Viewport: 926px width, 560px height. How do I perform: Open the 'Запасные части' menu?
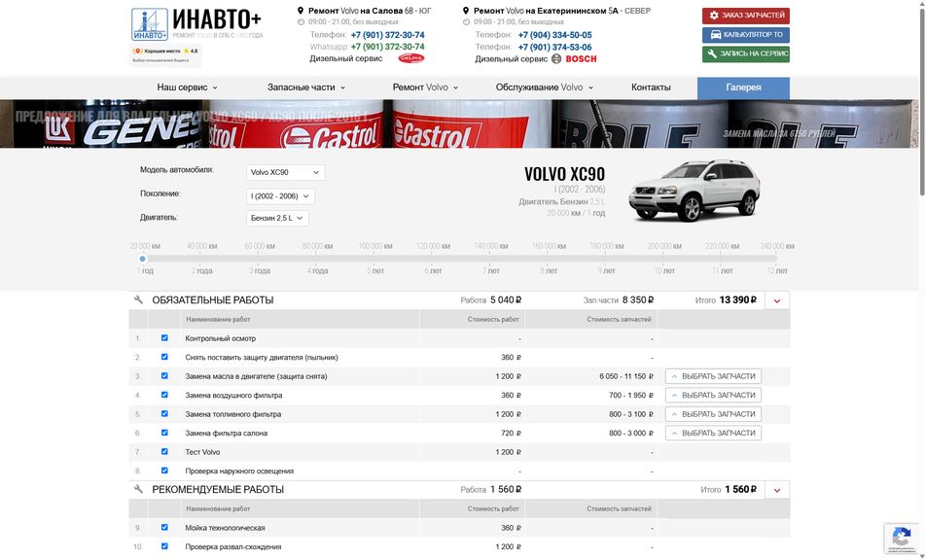click(306, 87)
